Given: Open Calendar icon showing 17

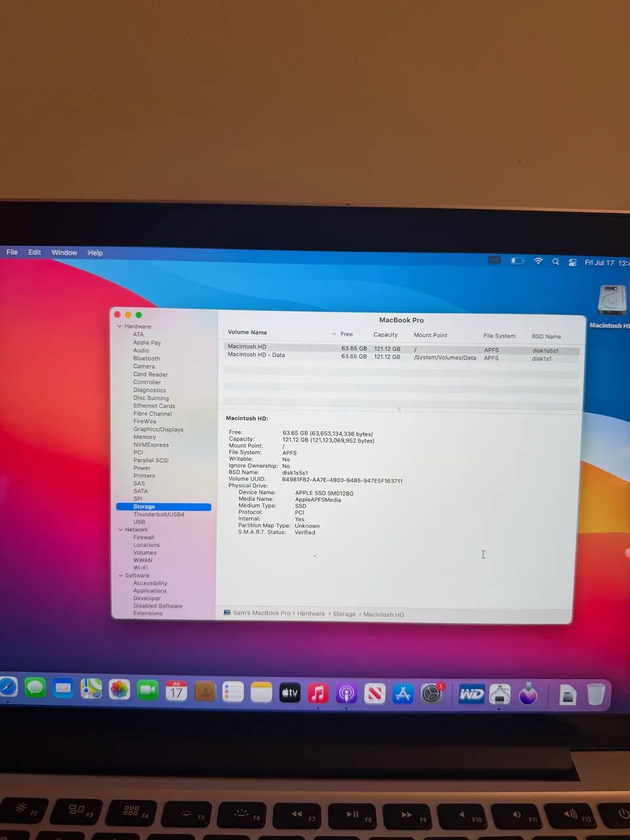Looking at the screenshot, I should (176, 691).
